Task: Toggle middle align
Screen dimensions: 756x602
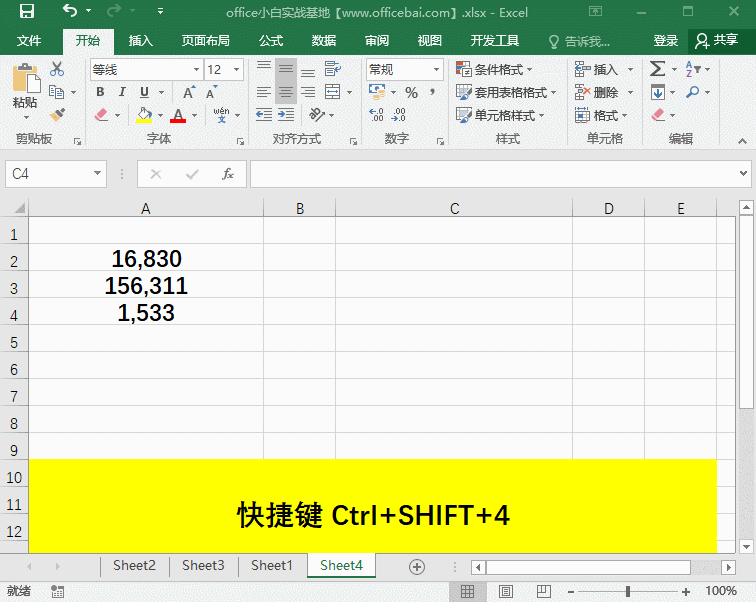Action: 286,69
